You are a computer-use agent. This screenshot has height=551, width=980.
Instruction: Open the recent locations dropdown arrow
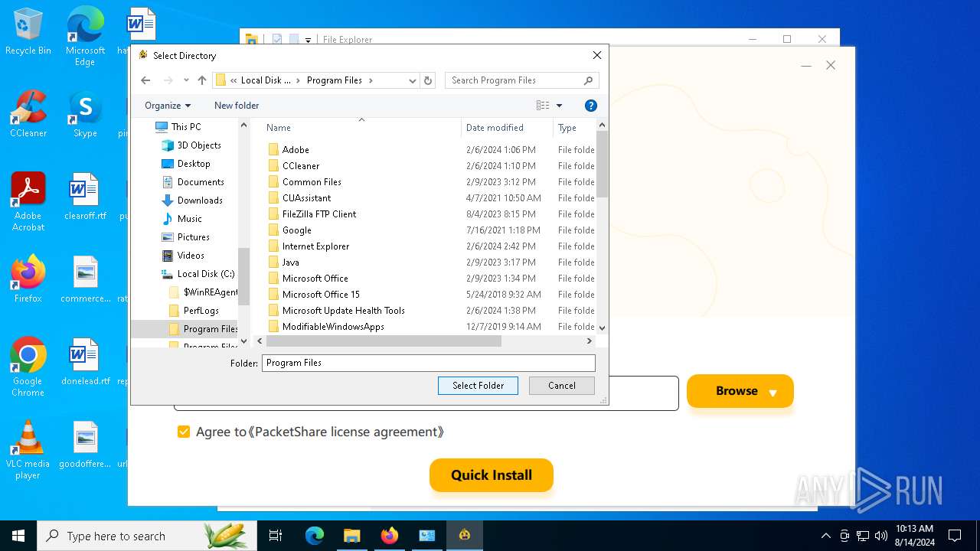[x=186, y=80]
